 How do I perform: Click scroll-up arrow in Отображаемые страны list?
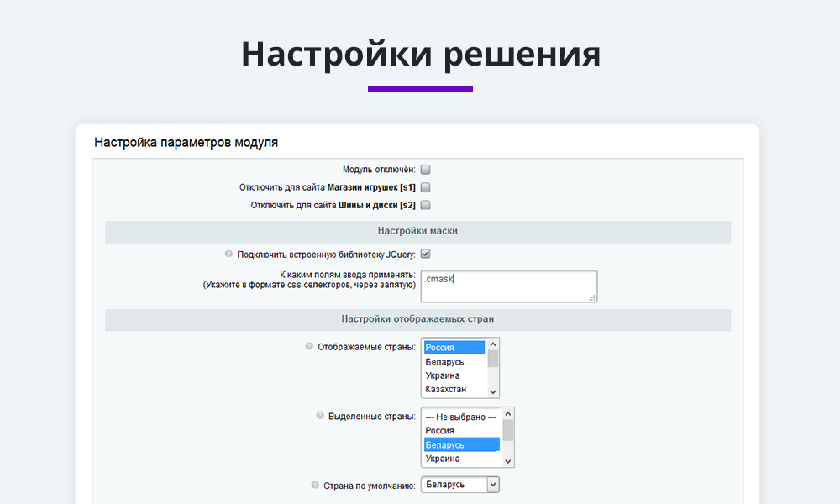pos(493,344)
